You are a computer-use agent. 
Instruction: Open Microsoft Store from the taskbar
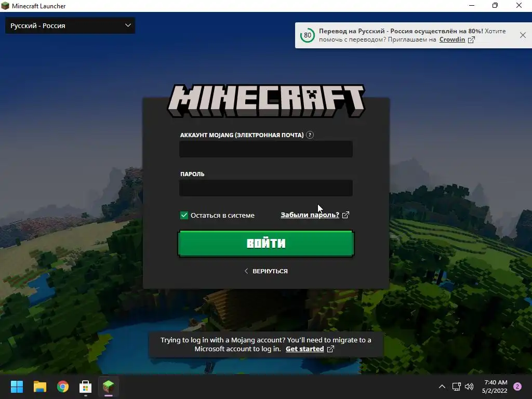(86, 387)
